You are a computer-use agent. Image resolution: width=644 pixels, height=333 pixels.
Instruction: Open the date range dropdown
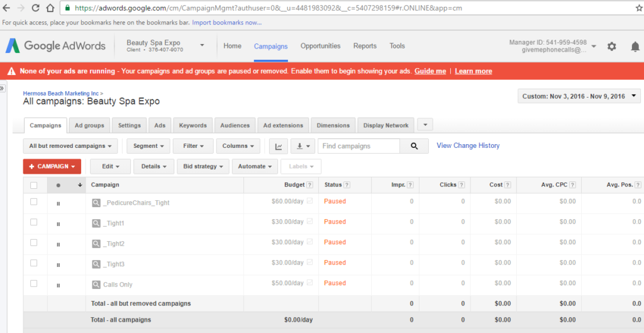pyautogui.click(x=579, y=96)
